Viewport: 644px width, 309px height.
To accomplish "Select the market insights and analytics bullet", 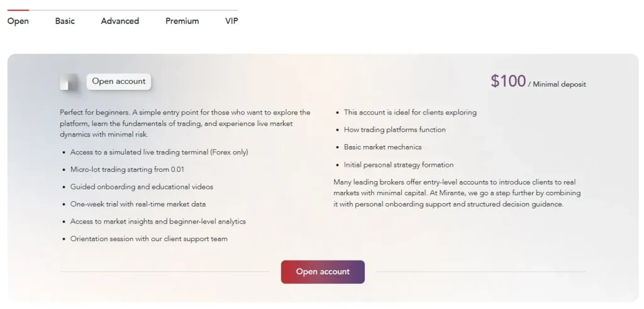I will click(x=158, y=222).
